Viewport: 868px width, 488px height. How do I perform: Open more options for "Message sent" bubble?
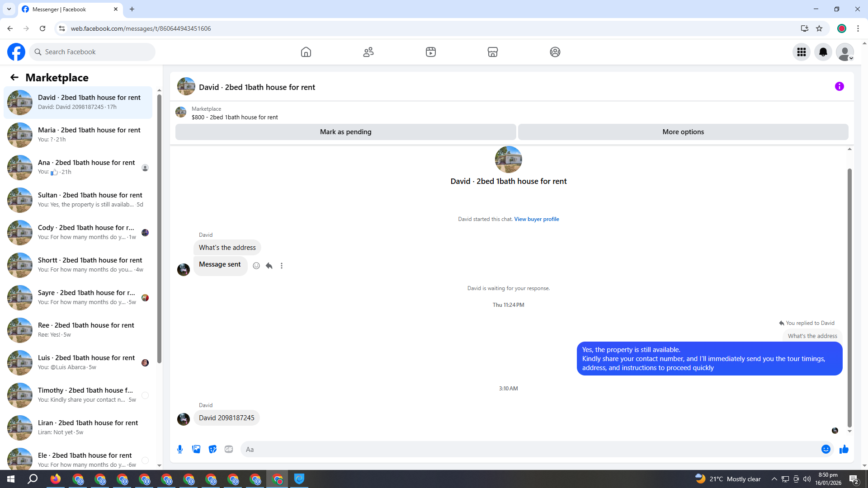[x=282, y=266]
